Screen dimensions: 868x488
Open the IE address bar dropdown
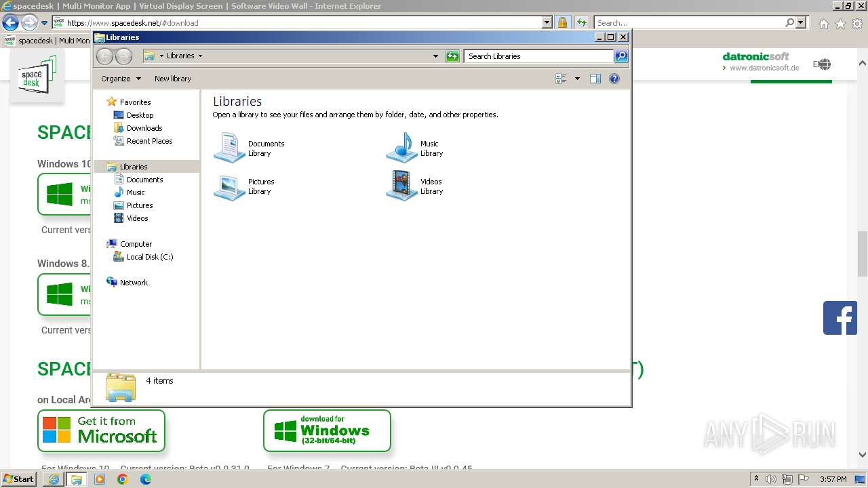click(547, 23)
